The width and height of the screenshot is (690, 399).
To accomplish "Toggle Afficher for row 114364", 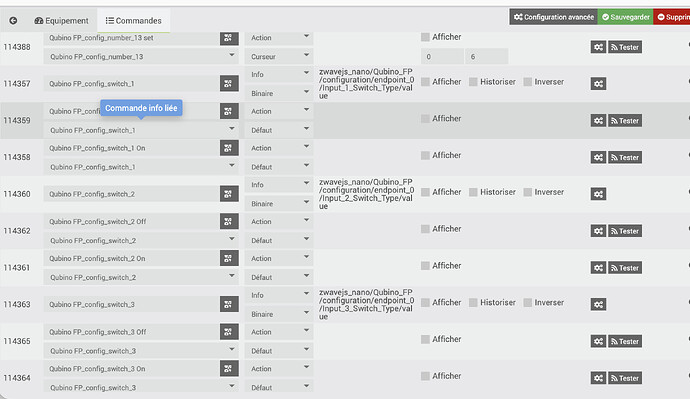I will tap(425, 376).
